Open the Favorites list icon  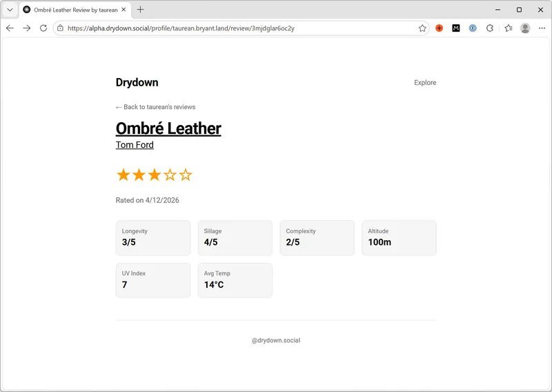tap(509, 28)
